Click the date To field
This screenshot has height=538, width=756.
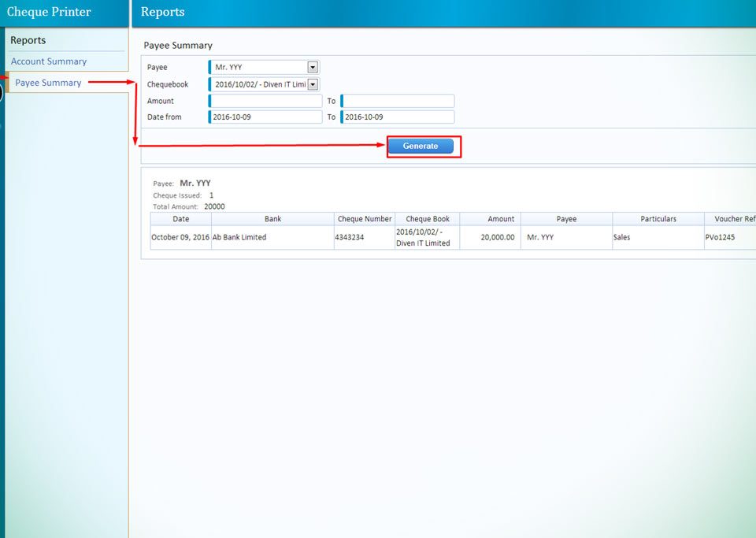(x=397, y=117)
